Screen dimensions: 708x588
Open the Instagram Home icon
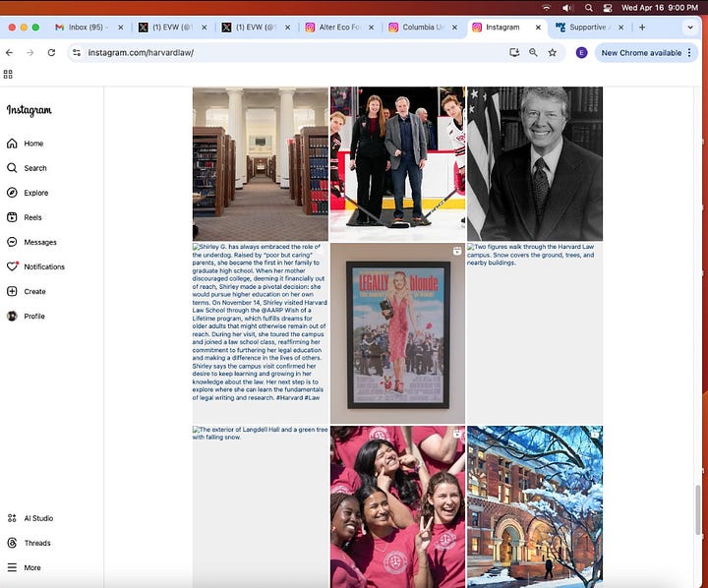(12, 144)
